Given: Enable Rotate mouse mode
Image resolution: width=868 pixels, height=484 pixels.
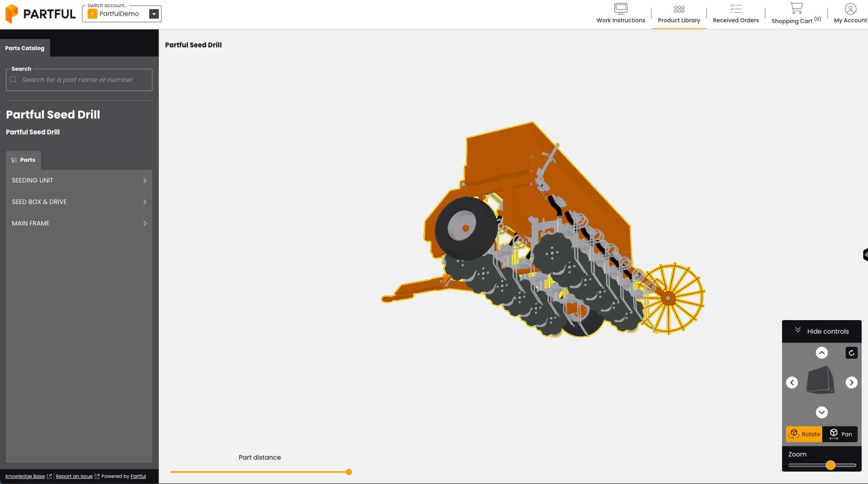Looking at the screenshot, I should coord(804,434).
